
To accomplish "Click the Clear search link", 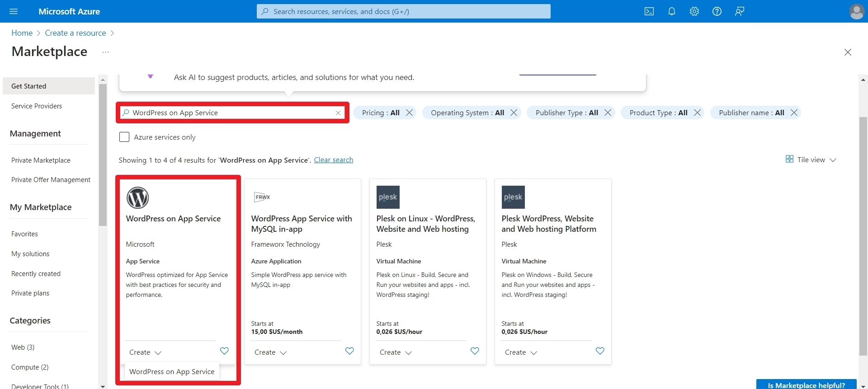I will (334, 160).
